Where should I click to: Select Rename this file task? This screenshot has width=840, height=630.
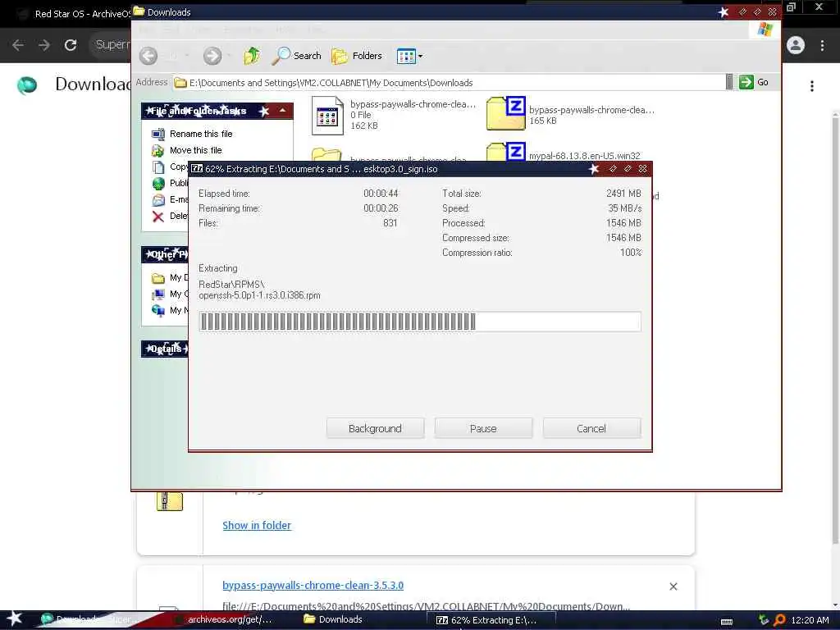201,134
